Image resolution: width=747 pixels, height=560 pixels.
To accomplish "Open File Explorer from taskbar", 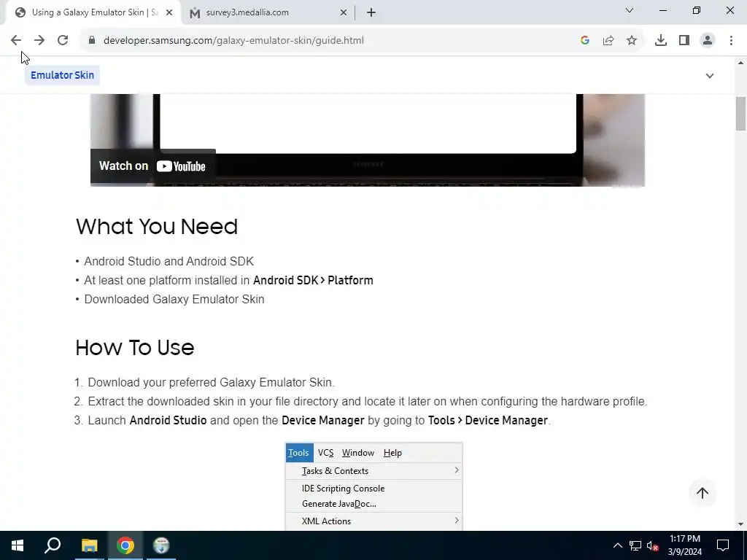I will [89, 545].
